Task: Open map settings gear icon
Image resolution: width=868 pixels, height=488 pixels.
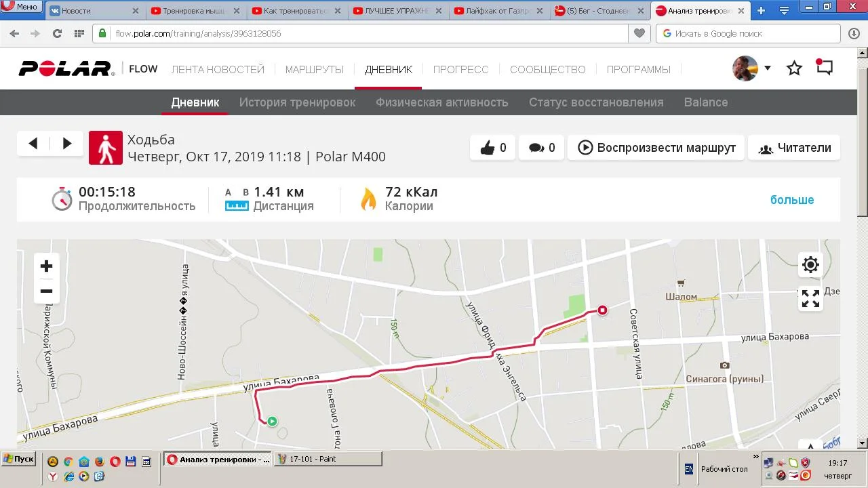Action: pyautogui.click(x=810, y=265)
